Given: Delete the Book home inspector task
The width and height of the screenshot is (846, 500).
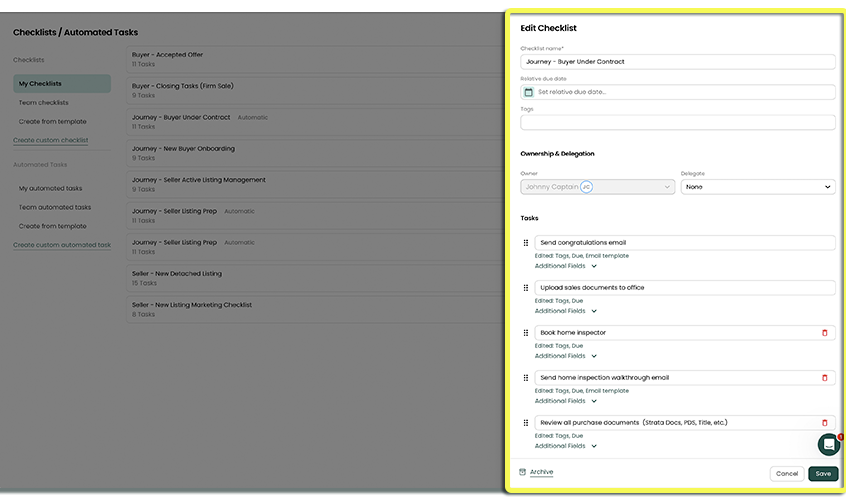Looking at the screenshot, I should coord(824,333).
